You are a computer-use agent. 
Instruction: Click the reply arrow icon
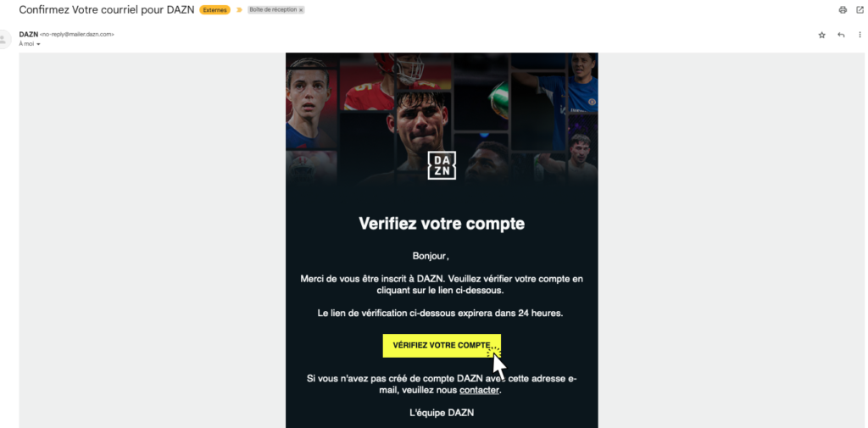(x=841, y=35)
